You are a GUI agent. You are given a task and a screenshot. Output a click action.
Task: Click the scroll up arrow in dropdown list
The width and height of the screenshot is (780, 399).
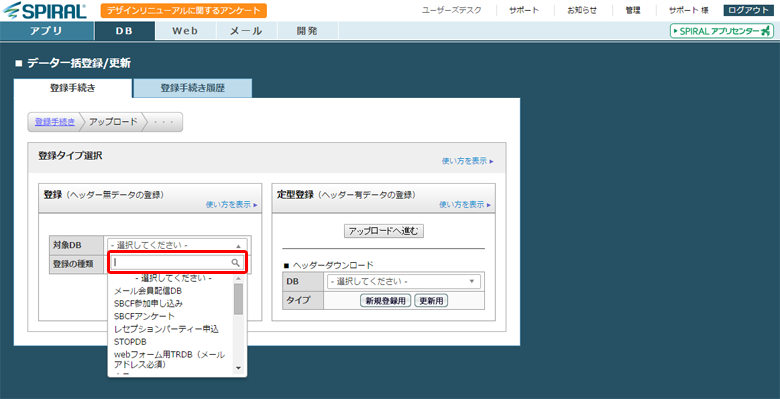pos(238,278)
